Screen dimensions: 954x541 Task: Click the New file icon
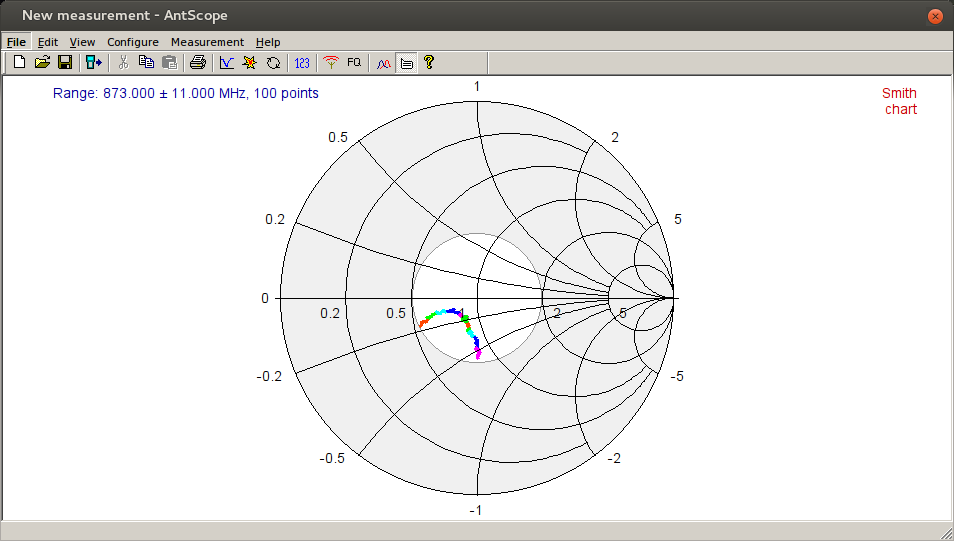click(19, 62)
